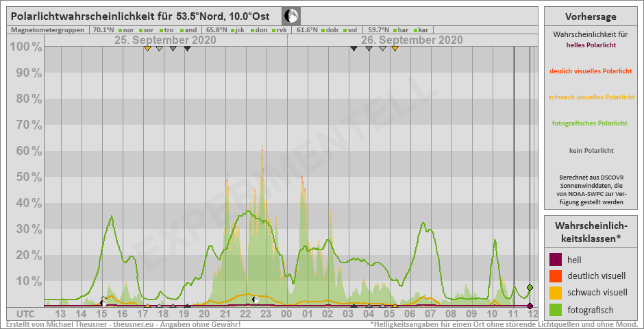Image resolution: width=644 pixels, height=329 pixels.
Task: Click the black triangle at top under 26. September
Action: [354, 48]
